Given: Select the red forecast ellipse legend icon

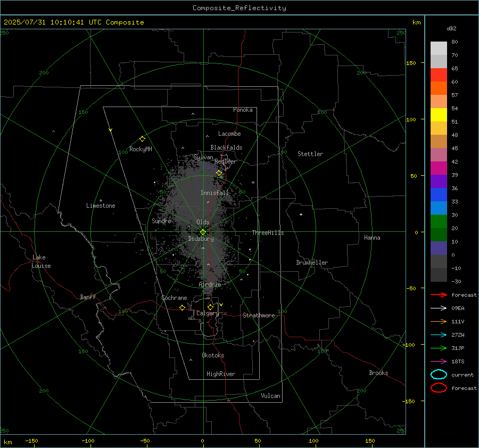Looking at the screenshot, I should (x=439, y=388).
